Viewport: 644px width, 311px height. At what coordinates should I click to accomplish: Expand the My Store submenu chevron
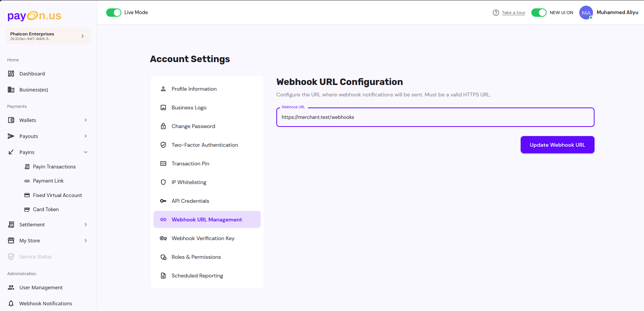tap(86, 240)
